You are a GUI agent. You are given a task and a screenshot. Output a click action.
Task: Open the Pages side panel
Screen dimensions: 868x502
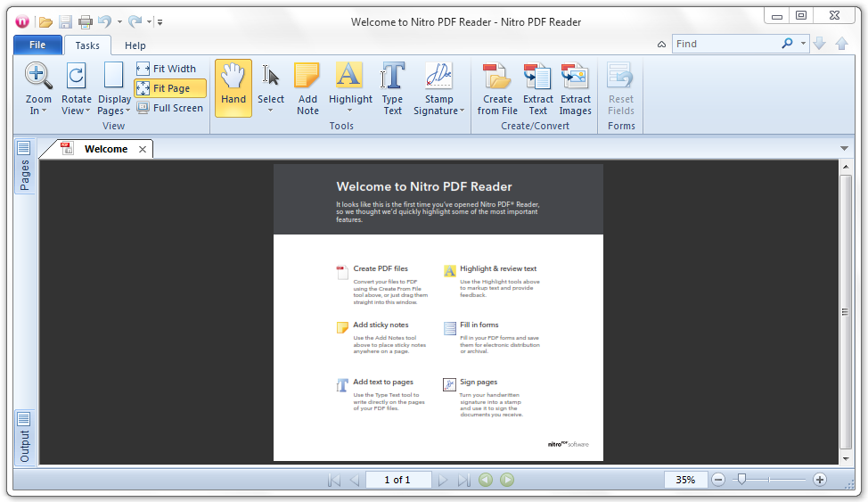(24, 166)
